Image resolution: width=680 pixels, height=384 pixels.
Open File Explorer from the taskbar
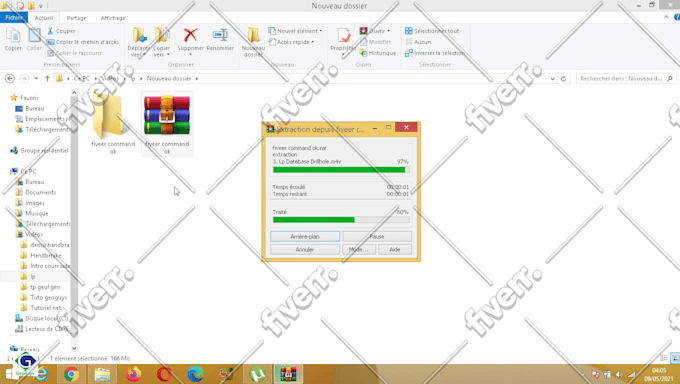click(102, 374)
